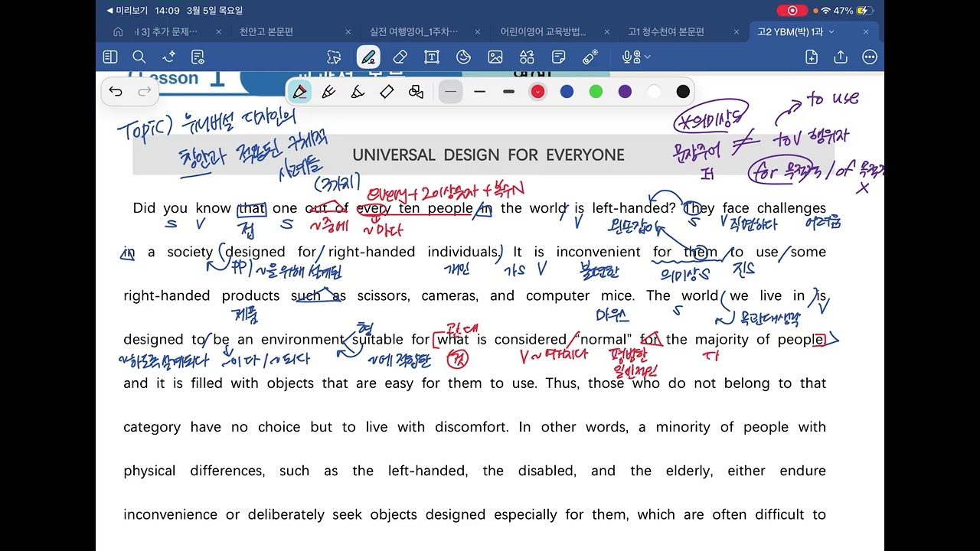Select the Laser pointer tool
Image resolution: width=980 pixels, height=551 pixels.
(x=590, y=57)
